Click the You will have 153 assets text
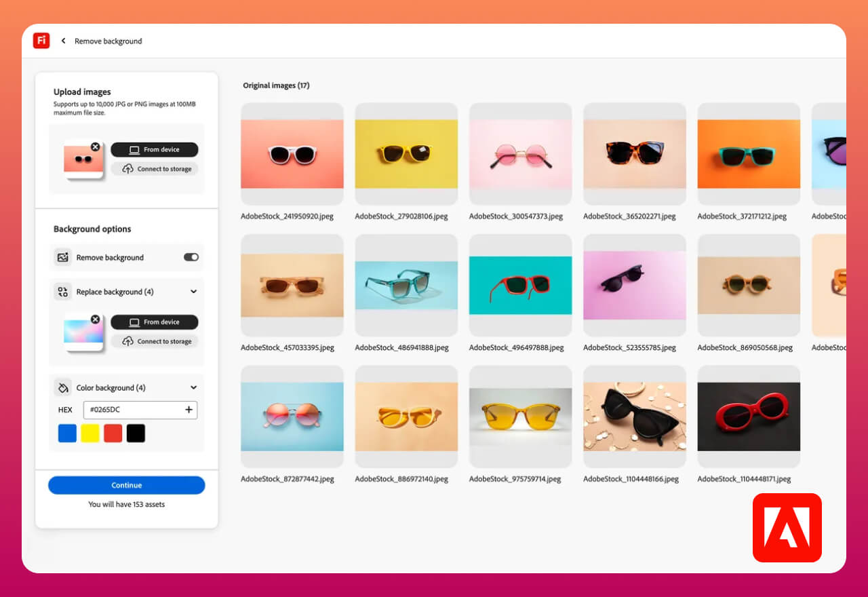868x597 pixels. pyautogui.click(x=127, y=504)
